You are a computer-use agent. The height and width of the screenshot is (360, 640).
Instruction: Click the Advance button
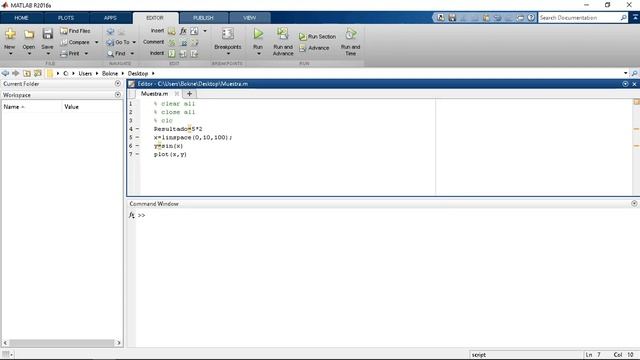(314, 48)
